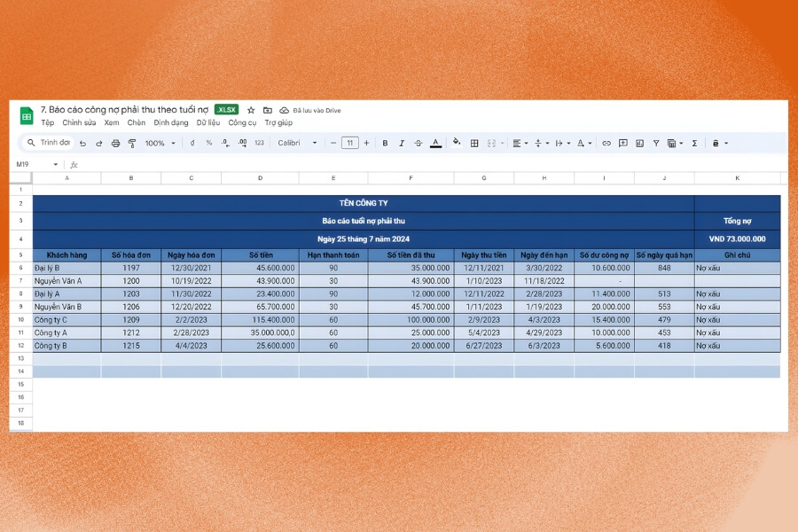This screenshot has width=798, height=532.
Task: Open the horizontal align dropdown
Action: [520, 143]
